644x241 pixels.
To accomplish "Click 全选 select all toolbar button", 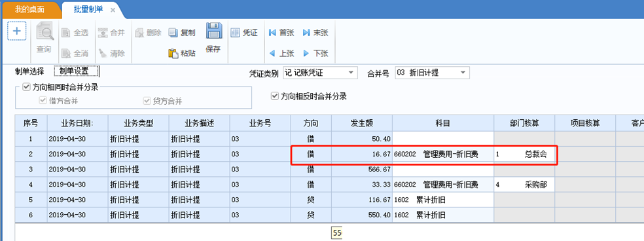I will point(75,33).
